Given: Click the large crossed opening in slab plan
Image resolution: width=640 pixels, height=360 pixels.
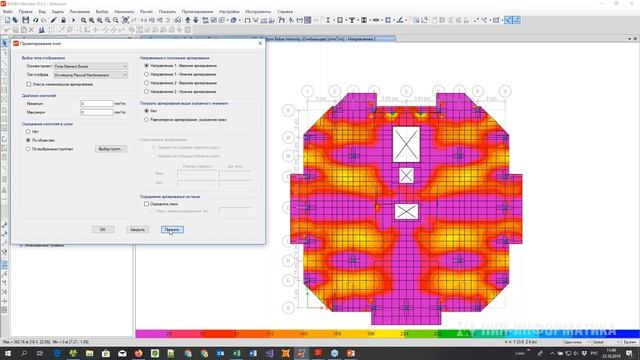Looking at the screenshot, I should (x=406, y=144).
